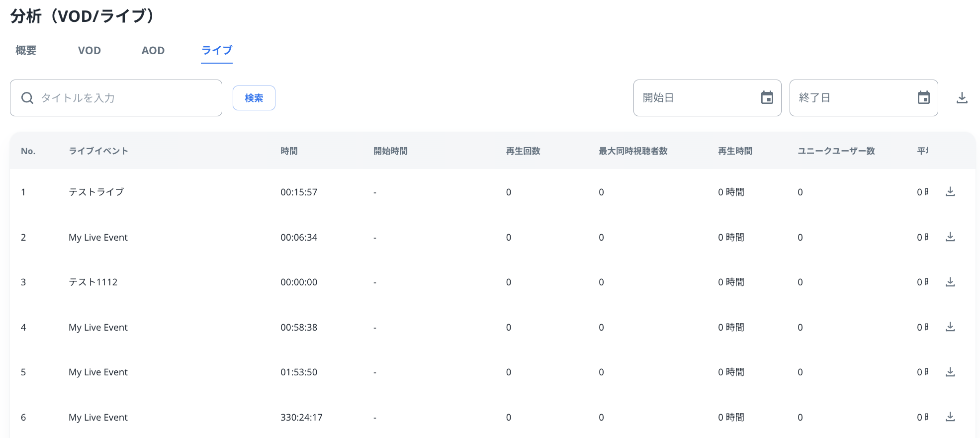
Task: Open the end date calendar icon
Action: (923, 98)
